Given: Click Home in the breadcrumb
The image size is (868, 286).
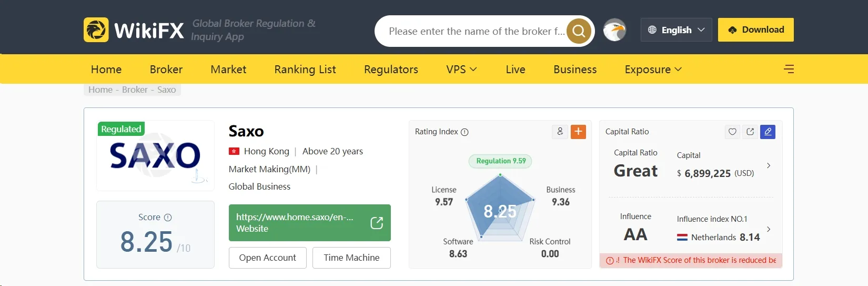Looking at the screenshot, I should 100,90.
